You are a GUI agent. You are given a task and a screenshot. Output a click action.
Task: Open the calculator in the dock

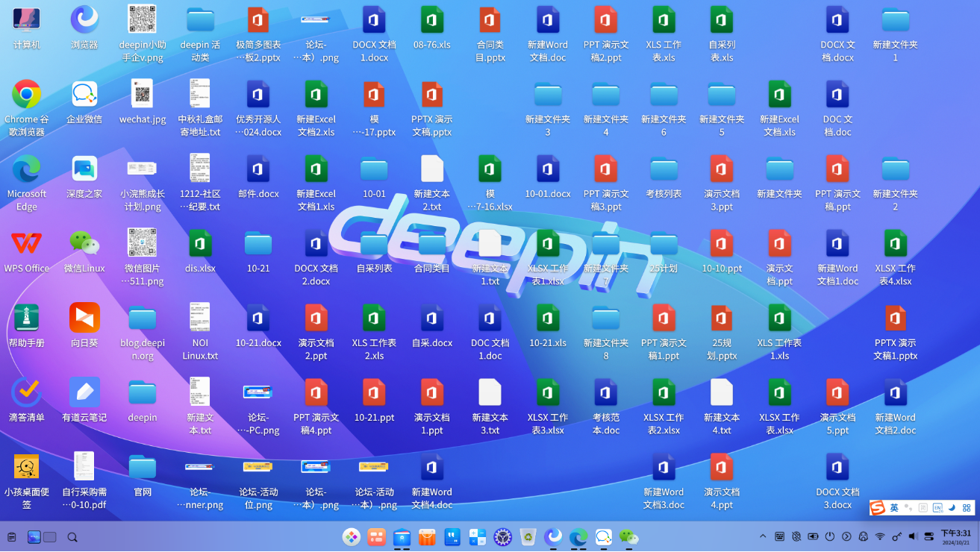tap(478, 536)
